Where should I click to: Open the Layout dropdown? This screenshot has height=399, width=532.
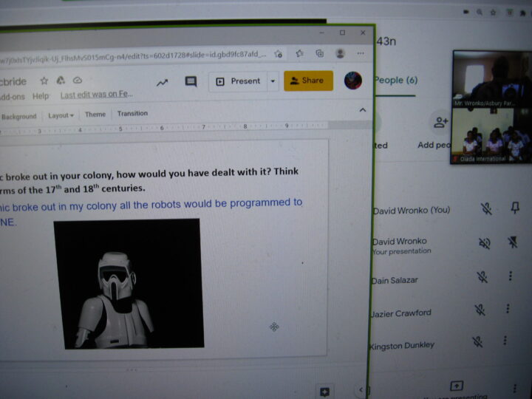pos(61,115)
